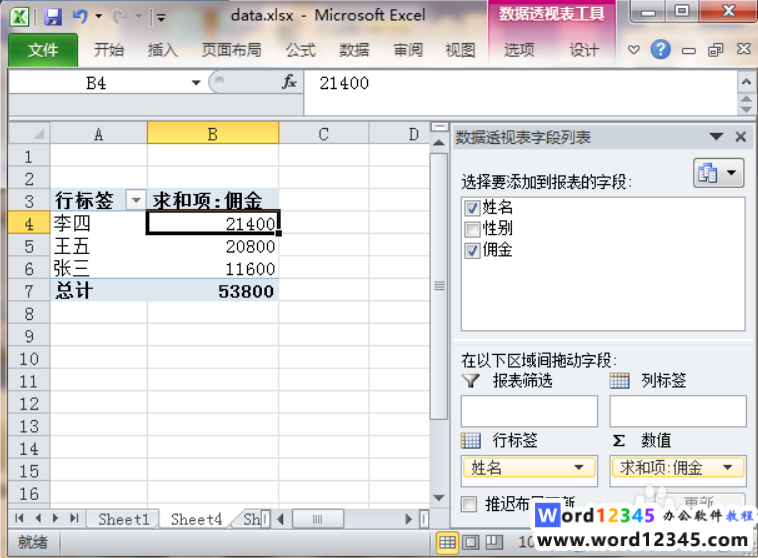Screen dimensions: 758x558
Task: Open the 公式 ribbon tab
Action: coord(300,50)
